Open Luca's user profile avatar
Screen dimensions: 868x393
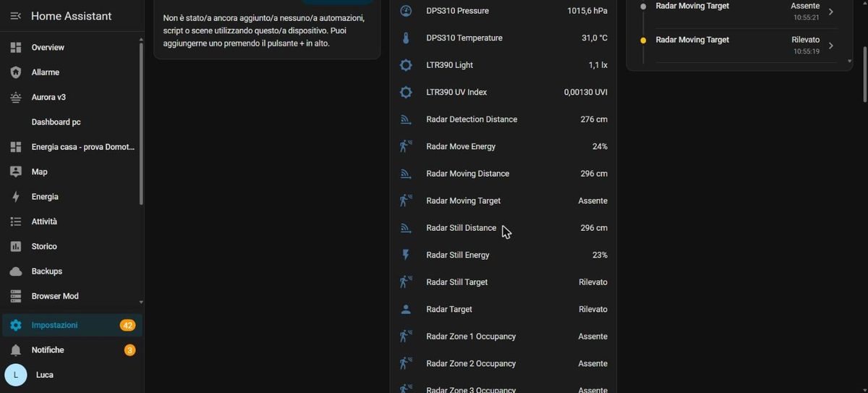pos(16,375)
